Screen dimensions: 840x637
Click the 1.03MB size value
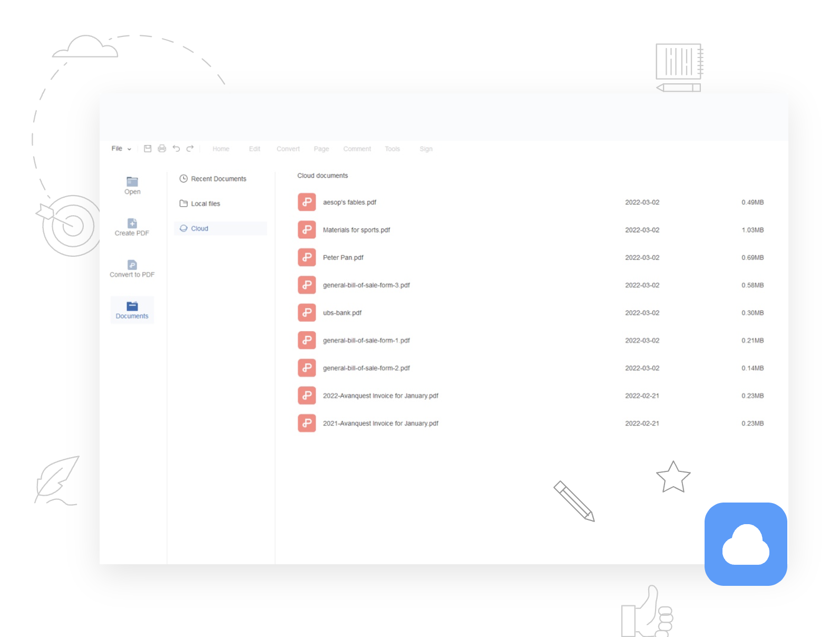tap(753, 230)
